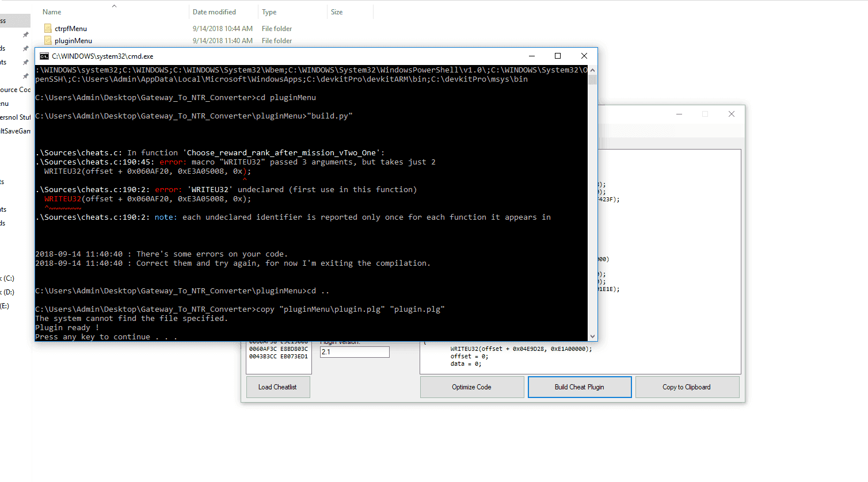This screenshot has width=868, height=482.
Task: Click cheat code line 0043B3CC EB073ED1
Action: click(279, 356)
